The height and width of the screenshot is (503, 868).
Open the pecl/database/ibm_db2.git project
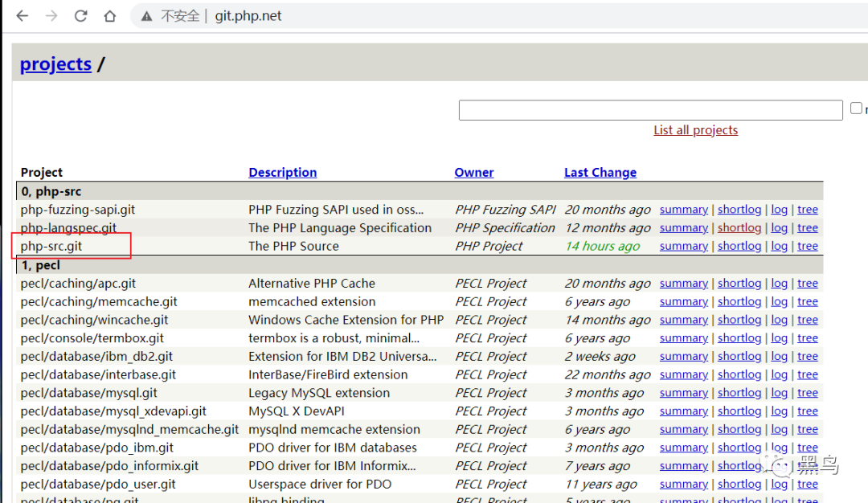[x=96, y=357]
